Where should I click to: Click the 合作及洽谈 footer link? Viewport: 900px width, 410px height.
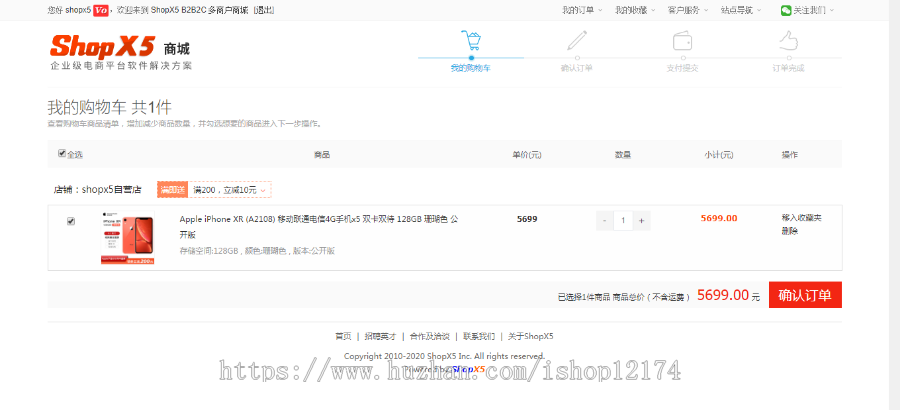[429, 336]
